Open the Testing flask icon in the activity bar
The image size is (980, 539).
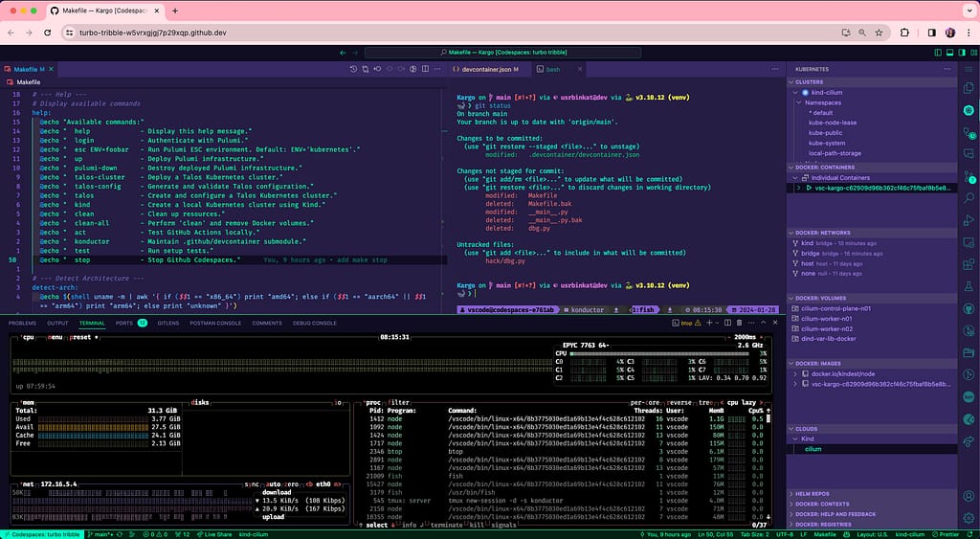pos(969,286)
